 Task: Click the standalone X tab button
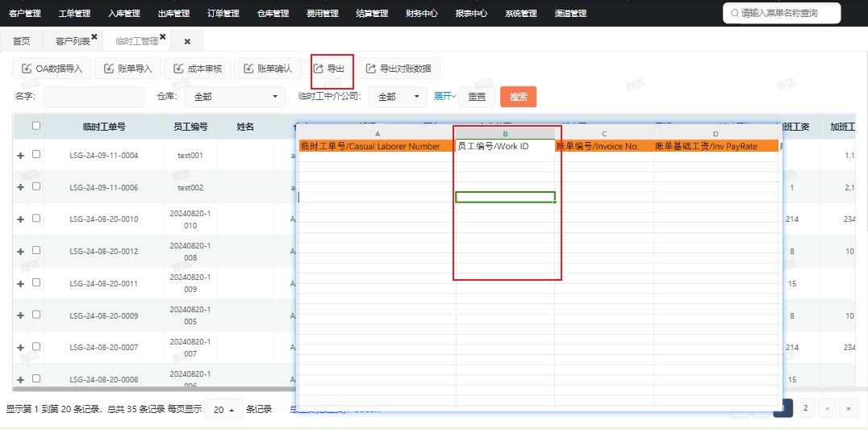[187, 41]
